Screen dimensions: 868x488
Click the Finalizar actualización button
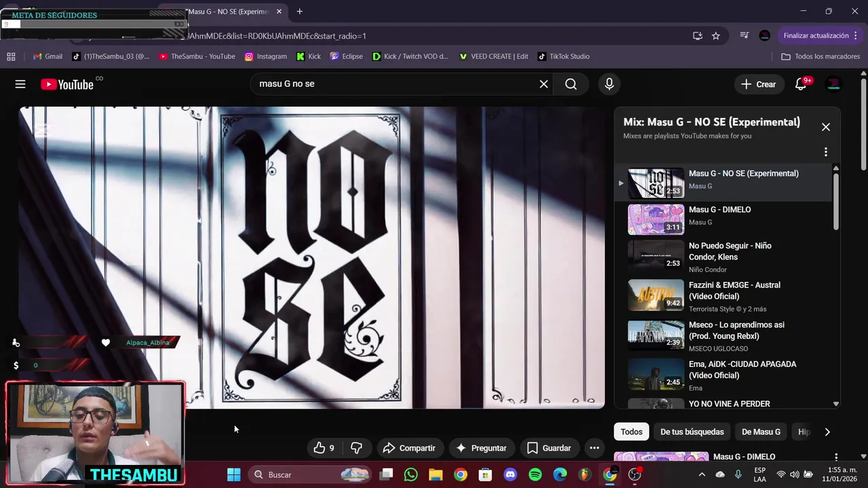(x=816, y=36)
